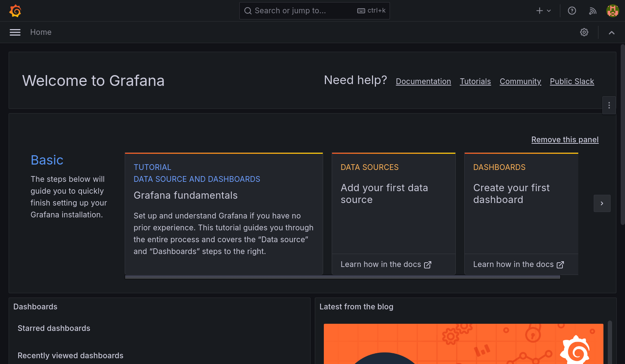Click Latest from the blog panel title
This screenshot has height=364, width=625.
click(356, 307)
